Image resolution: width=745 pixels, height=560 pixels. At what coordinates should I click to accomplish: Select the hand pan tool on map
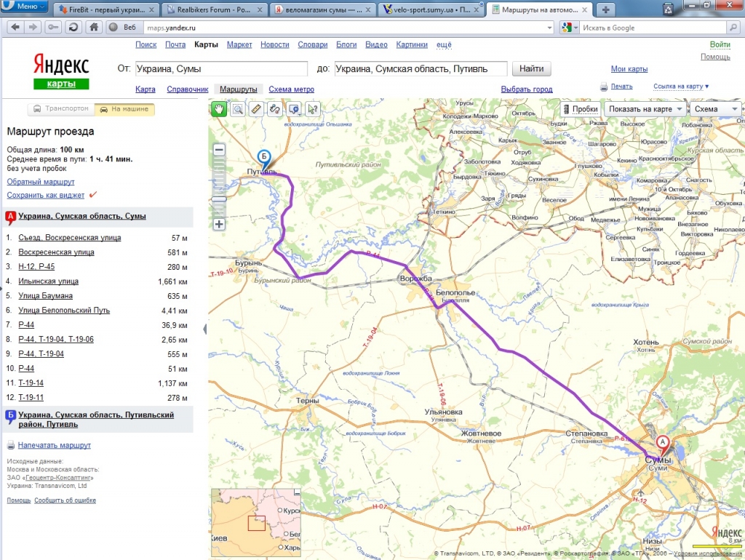click(219, 109)
